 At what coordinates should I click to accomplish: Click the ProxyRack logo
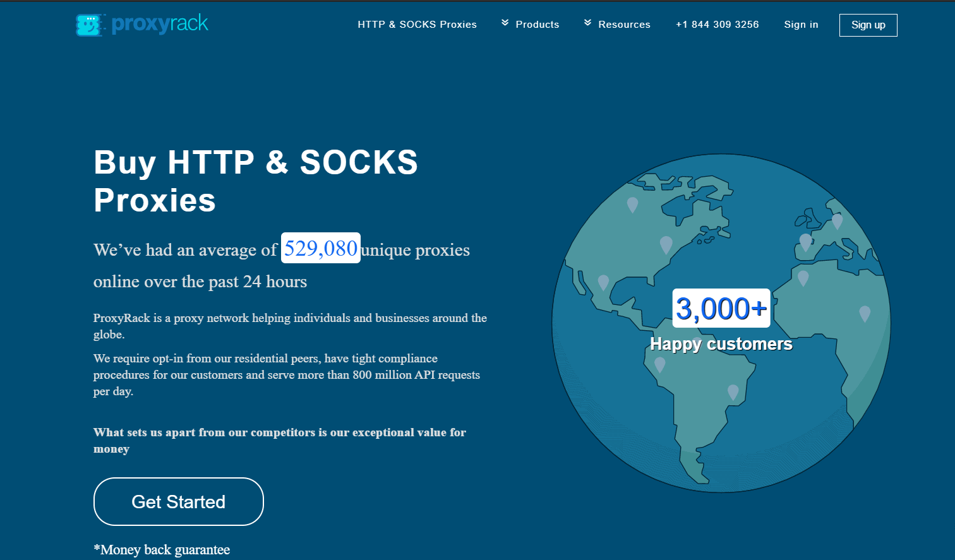click(142, 25)
